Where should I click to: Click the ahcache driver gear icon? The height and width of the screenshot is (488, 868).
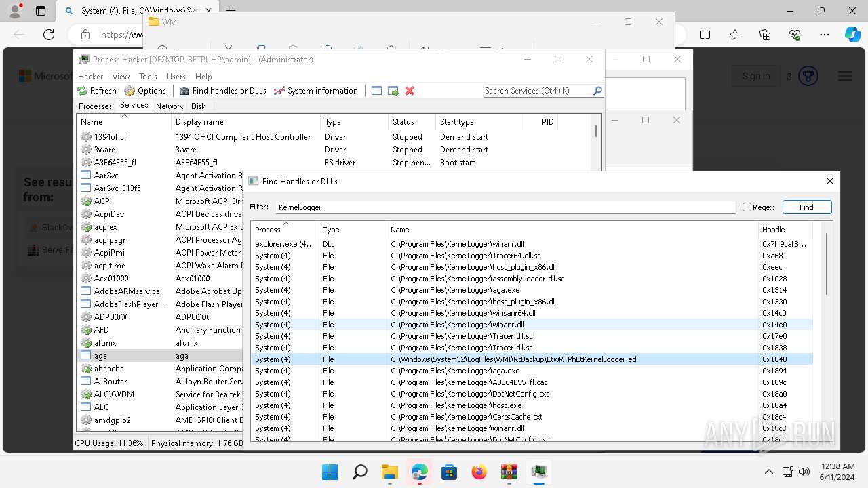(x=86, y=369)
